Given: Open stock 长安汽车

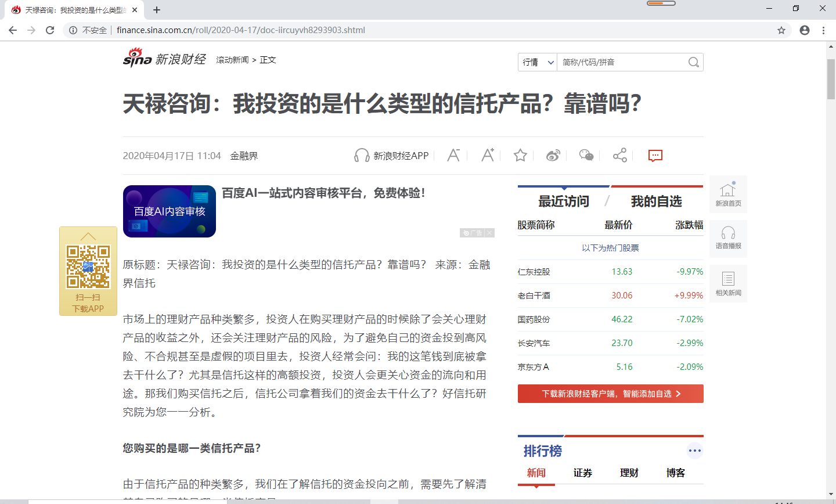Looking at the screenshot, I should coord(534,343).
